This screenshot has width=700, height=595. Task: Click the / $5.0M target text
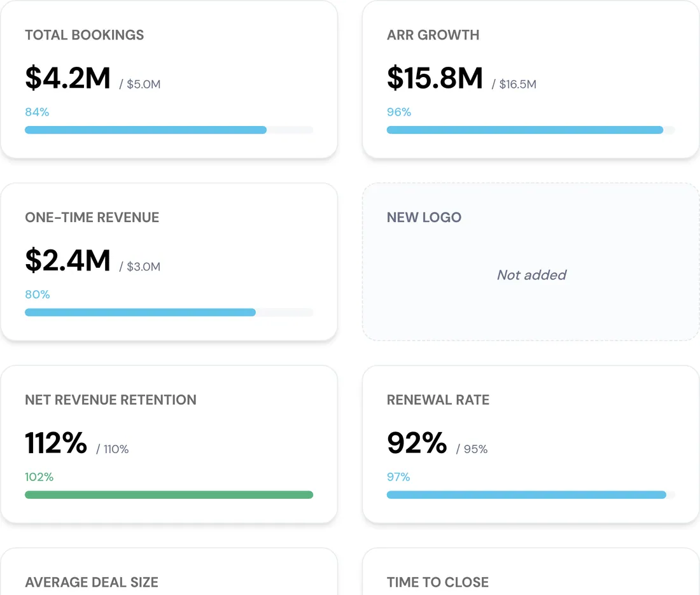point(140,85)
